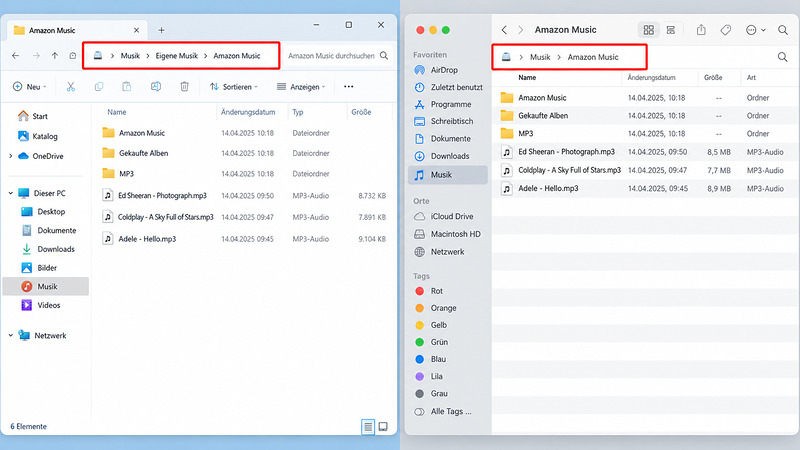Click Amazon Music in Explorer breadcrumb
This screenshot has height=450, width=800.
coord(237,56)
